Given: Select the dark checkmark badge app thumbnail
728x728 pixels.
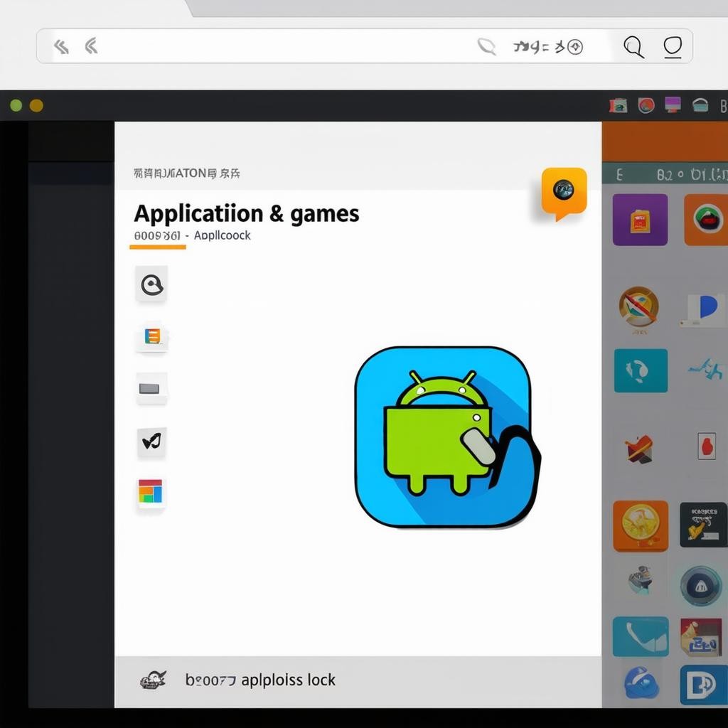Looking at the screenshot, I should [702, 525].
